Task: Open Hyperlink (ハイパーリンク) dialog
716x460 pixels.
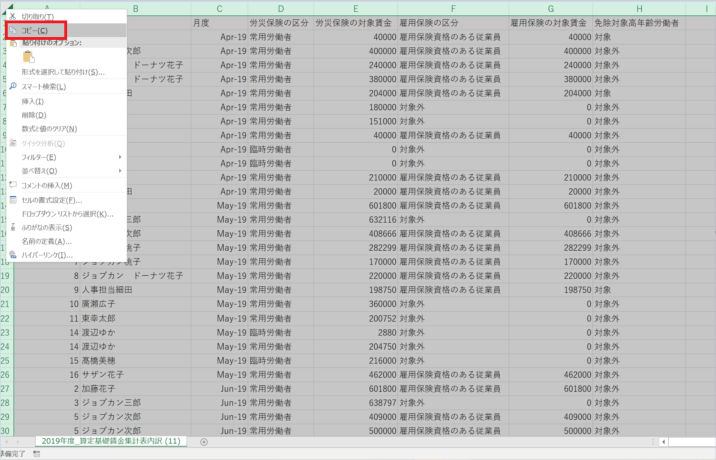Action: coord(67,255)
